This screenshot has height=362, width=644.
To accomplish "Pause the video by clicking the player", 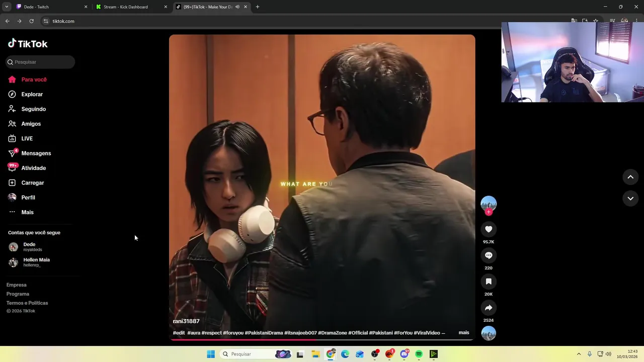I will coord(322,187).
